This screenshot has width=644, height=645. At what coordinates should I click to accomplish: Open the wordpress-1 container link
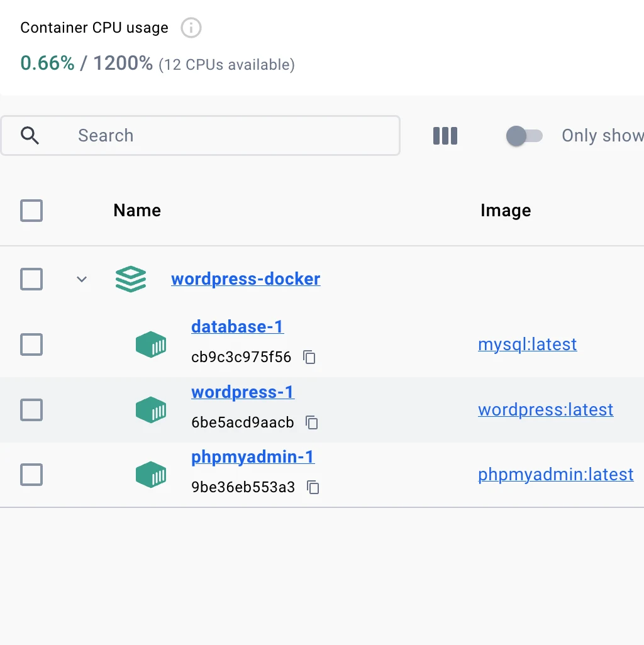click(x=243, y=392)
